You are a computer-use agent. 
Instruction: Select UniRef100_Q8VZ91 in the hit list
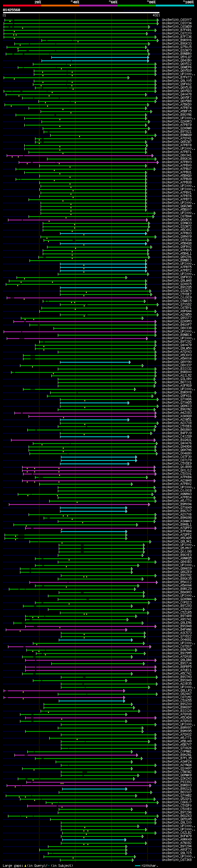(177, 257)
